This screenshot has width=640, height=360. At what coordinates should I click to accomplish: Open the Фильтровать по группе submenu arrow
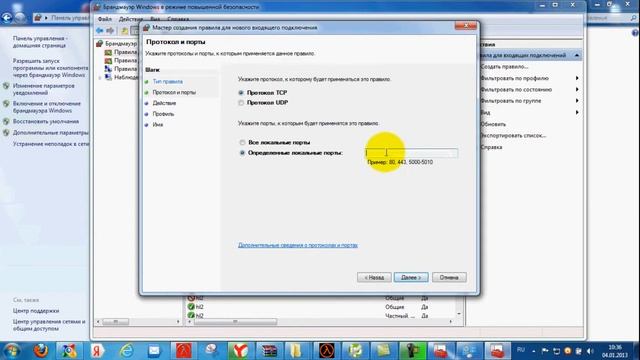(577, 101)
